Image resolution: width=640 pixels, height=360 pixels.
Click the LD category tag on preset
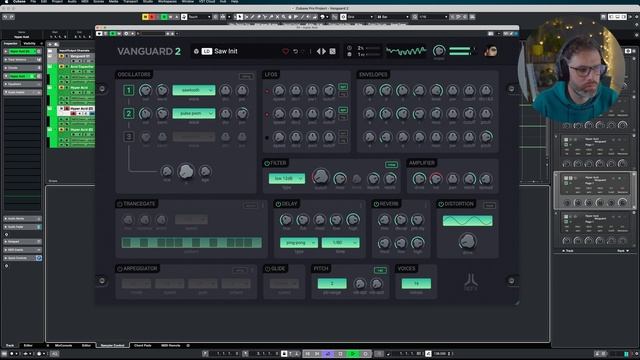point(207,51)
